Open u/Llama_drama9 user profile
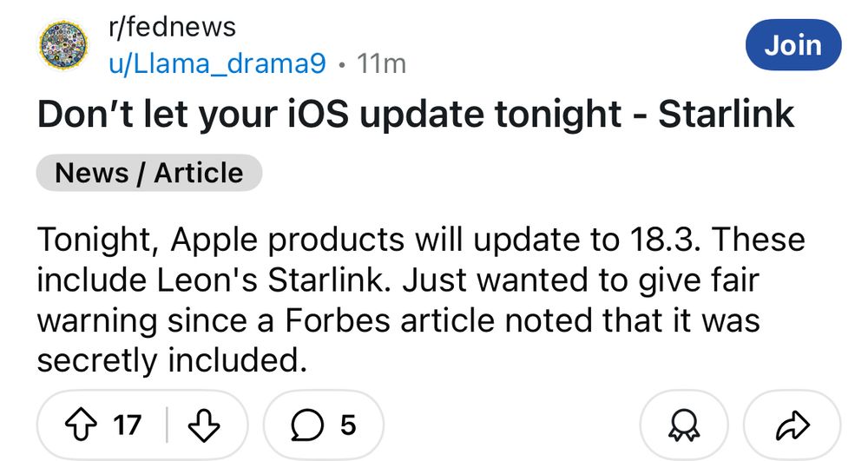Image resolution: width=868 pixels, height=461 pixels. [218, 63]
